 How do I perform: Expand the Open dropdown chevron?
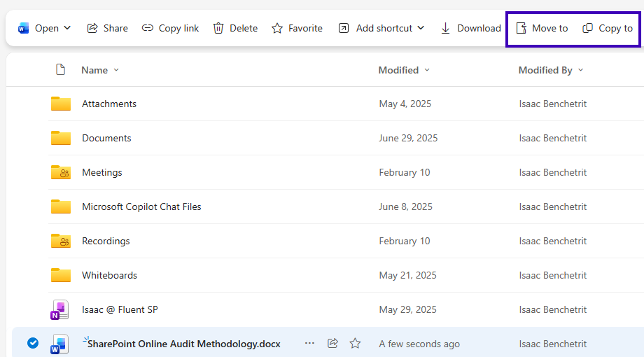click(x=67, y=28)
